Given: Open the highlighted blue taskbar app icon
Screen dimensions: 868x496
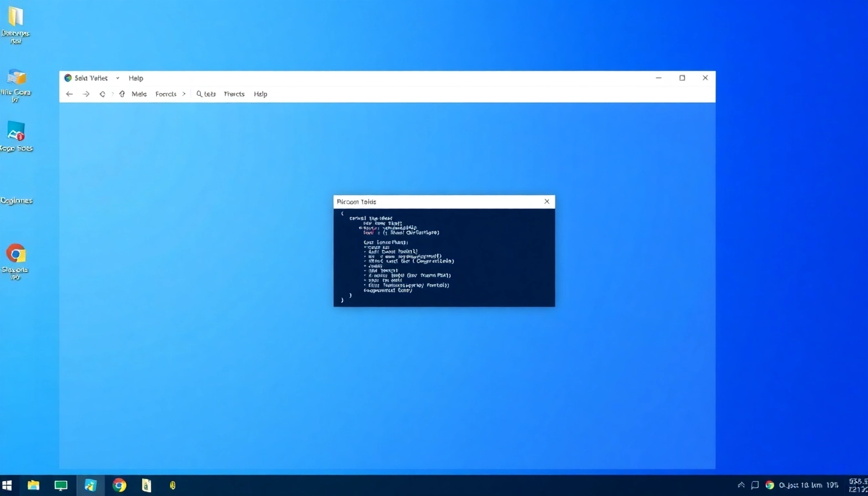Looking at the screenshot, I should click(x=90, y=485).
